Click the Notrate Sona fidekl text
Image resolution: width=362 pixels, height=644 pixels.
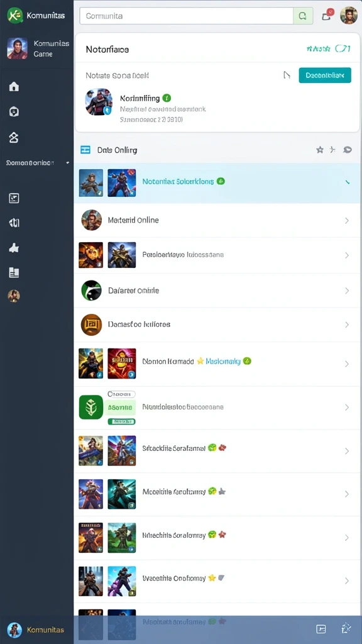(117, 75)
